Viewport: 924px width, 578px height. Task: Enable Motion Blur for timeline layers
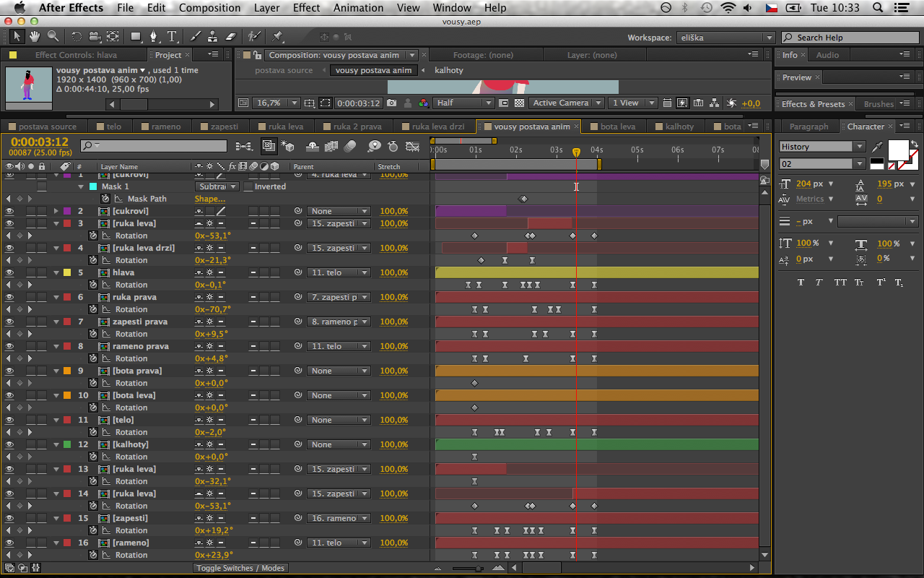coord(350,147)
